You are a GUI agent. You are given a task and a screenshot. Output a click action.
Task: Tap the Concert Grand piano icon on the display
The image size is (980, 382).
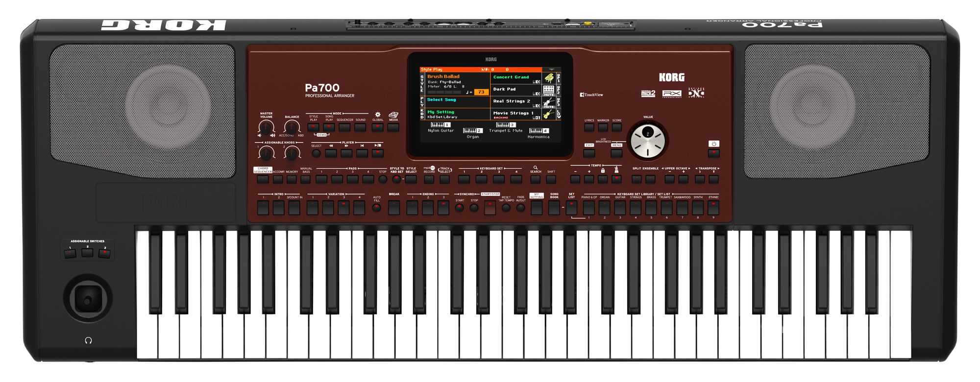[549, 78]
